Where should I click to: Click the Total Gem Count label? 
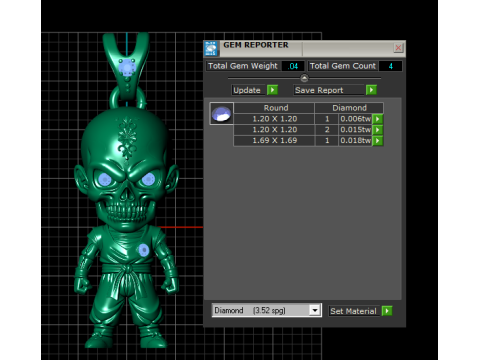[343, 66]
